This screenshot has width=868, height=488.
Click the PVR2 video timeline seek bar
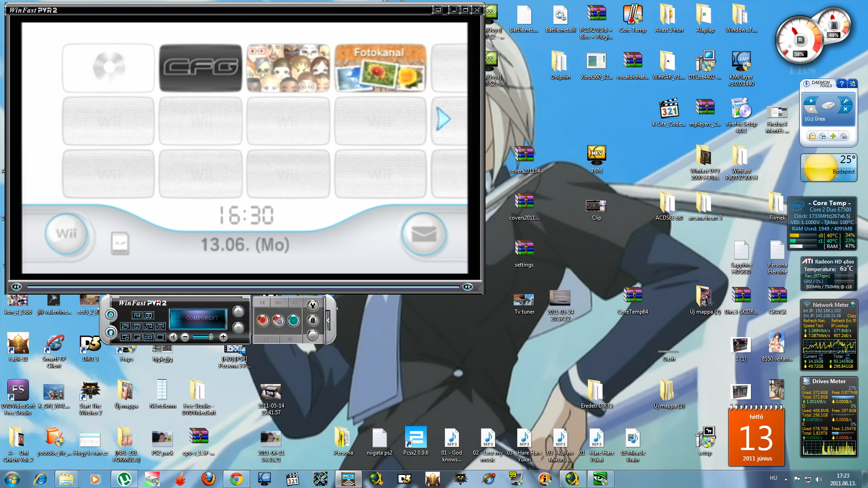coord(243,286)
